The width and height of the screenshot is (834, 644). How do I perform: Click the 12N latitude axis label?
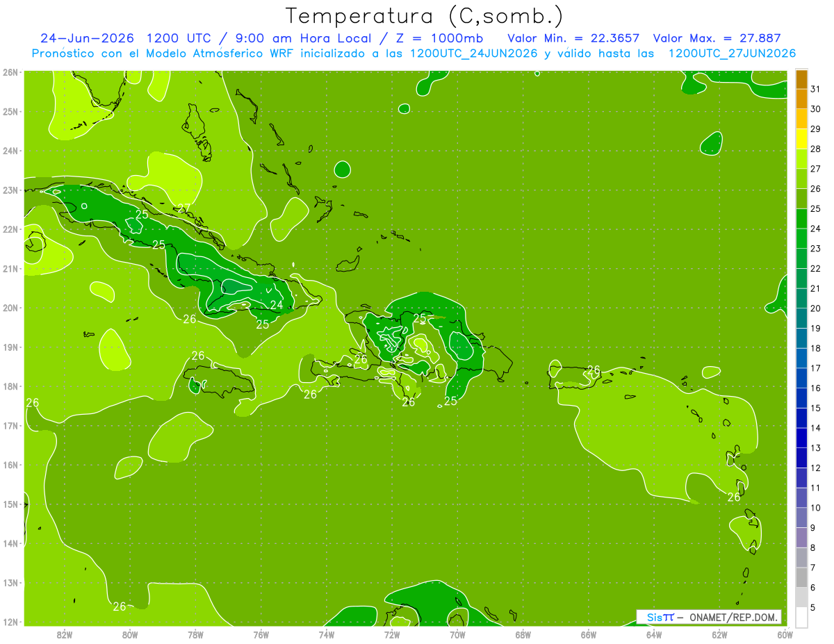tap(10, 622)
